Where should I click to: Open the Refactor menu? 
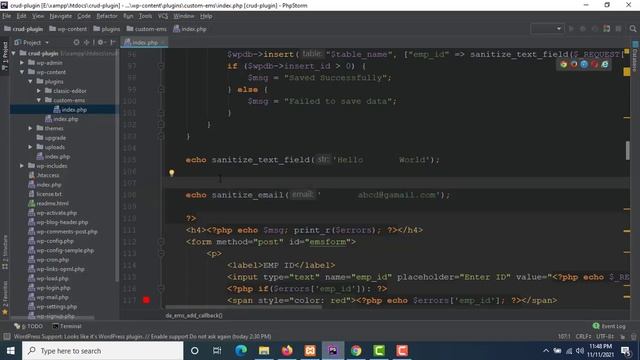tap(107, 16)
